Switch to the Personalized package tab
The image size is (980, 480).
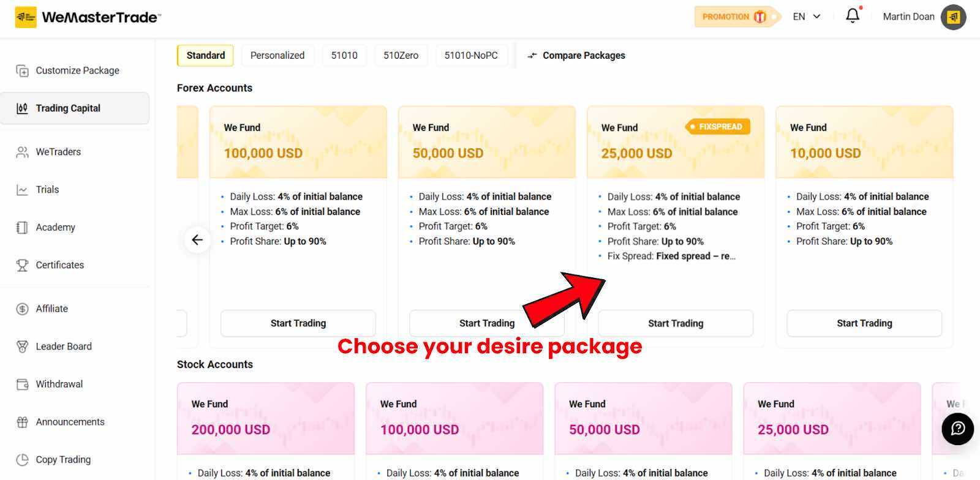pos(277,55)
